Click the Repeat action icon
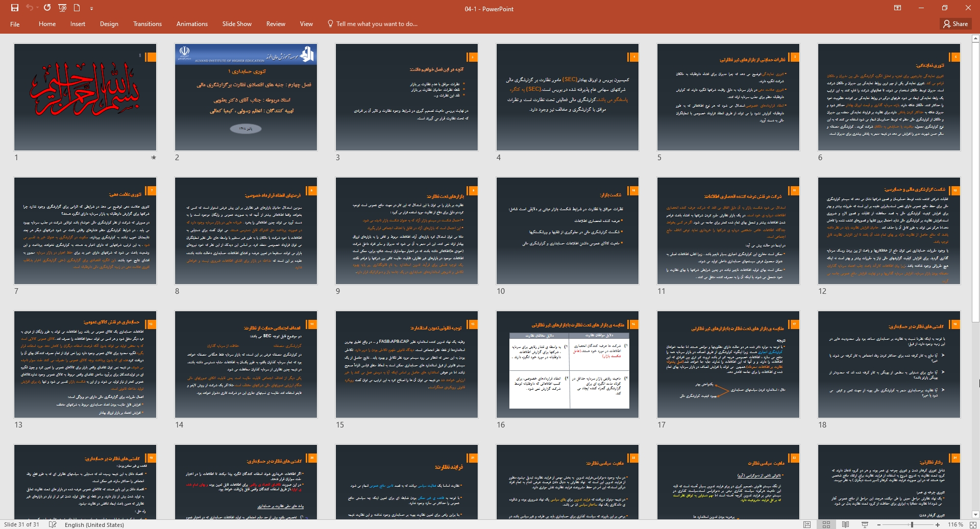 click(47, 8)
